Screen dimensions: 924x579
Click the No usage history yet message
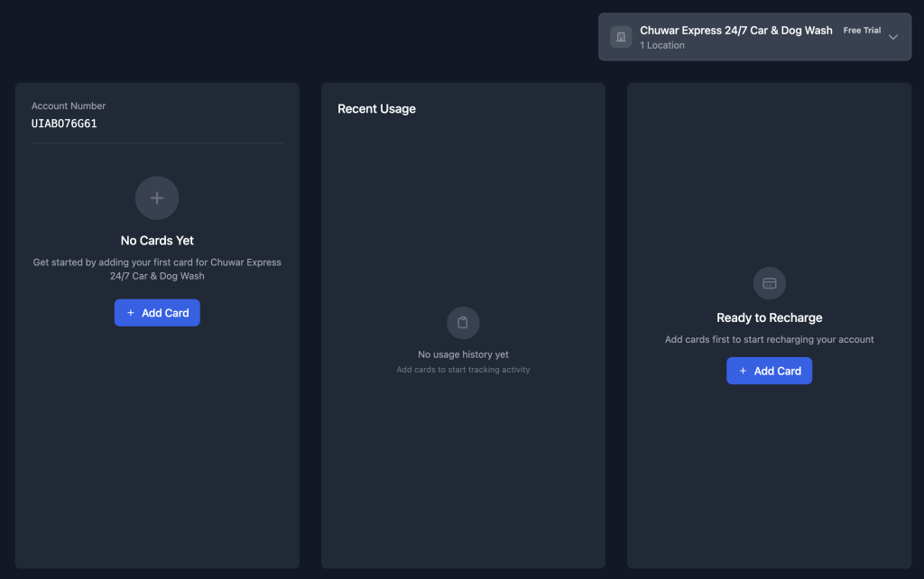pos(463,354)
